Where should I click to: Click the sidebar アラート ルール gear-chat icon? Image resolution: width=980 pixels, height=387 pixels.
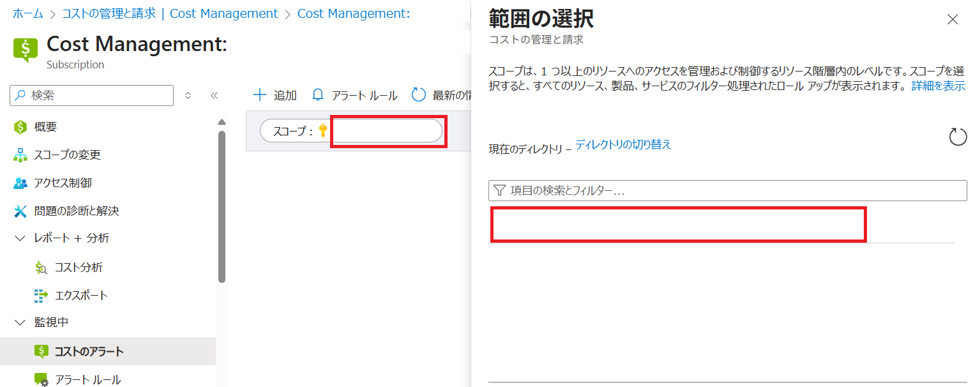(x=41, y=380)
